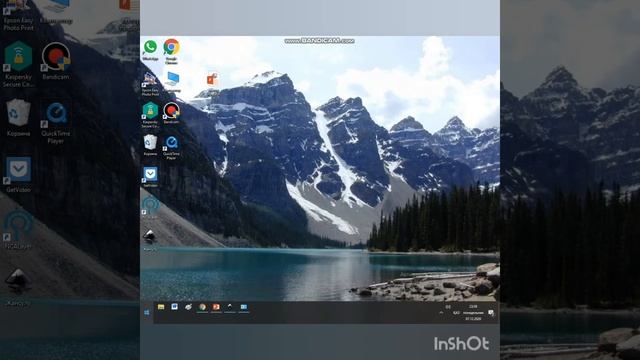Switch the keyboard input language indicator
Screen dimensions: 640x360
pyautogui.click(x=456, y=313)
